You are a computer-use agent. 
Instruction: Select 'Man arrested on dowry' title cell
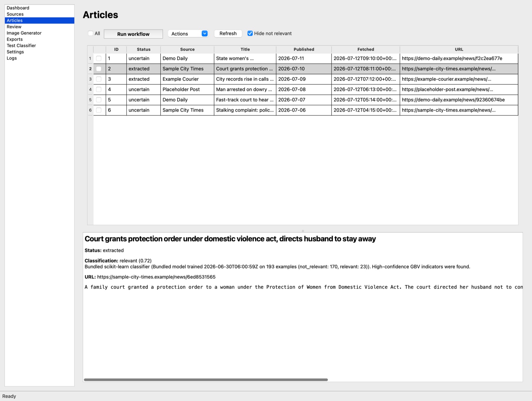pos(245,89)
